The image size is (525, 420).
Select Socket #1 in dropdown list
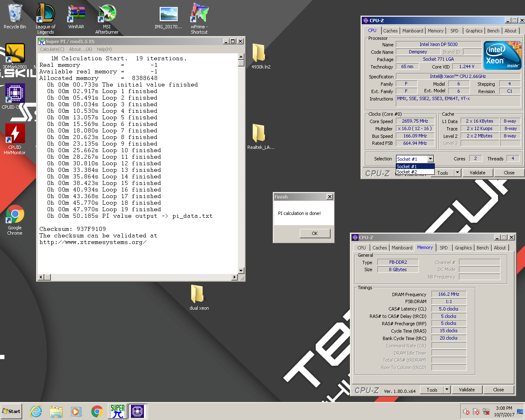[x=415, y=167]
